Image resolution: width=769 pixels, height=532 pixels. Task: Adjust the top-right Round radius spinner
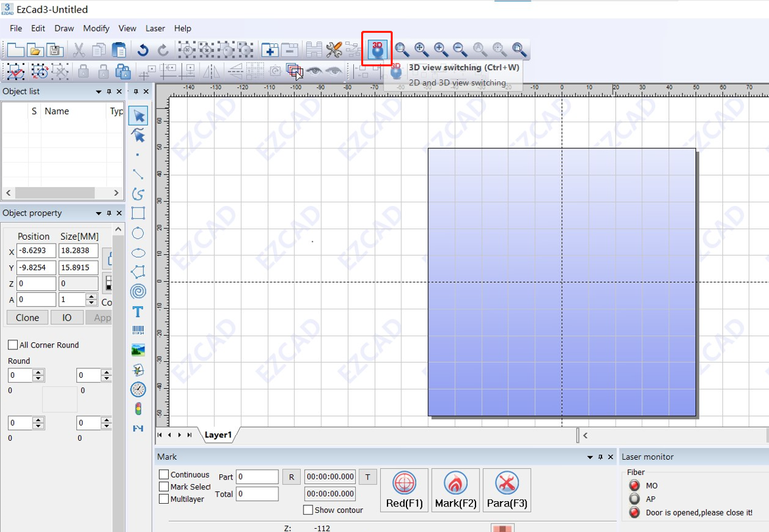point(106,376)
